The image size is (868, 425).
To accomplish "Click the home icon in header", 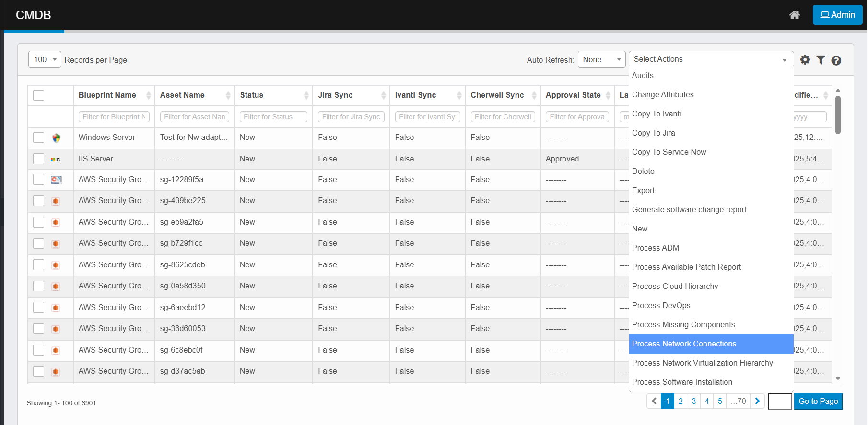I will point(794,15).
